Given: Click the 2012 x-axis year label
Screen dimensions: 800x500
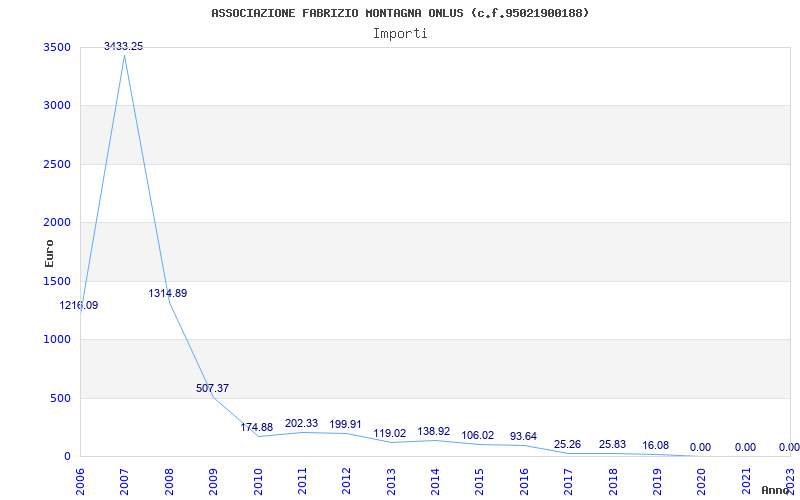Looking at the screenshot, I should [346, 481].
